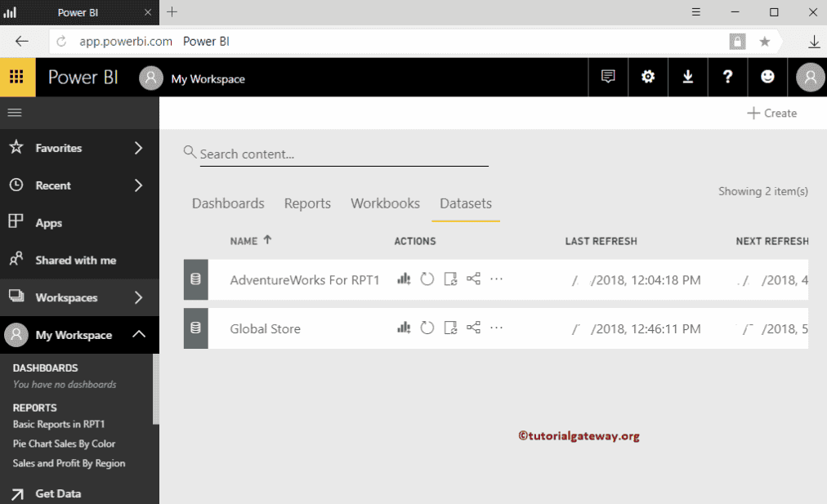
Task: Expand the Workspaces chevron
Action: pos(139,298)
